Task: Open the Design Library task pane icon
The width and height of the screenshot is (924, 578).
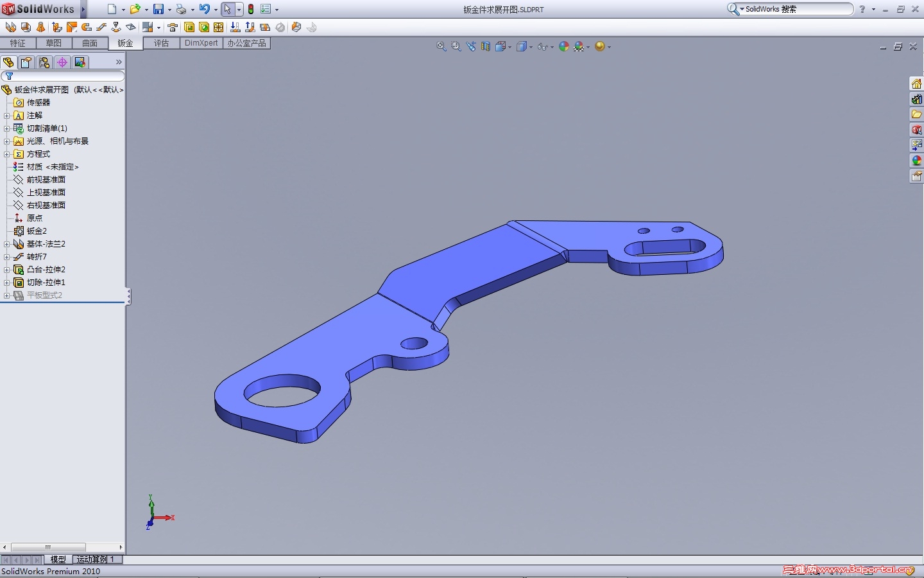Action: click(x=916, y=99)
